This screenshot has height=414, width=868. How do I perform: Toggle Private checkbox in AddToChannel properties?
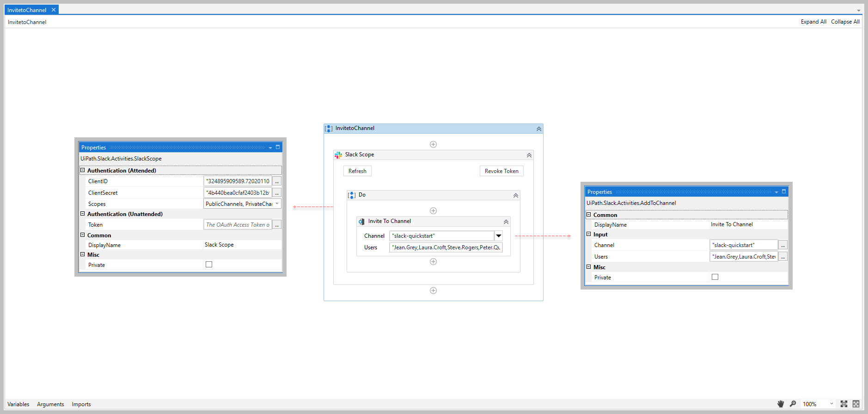(715, 277)
